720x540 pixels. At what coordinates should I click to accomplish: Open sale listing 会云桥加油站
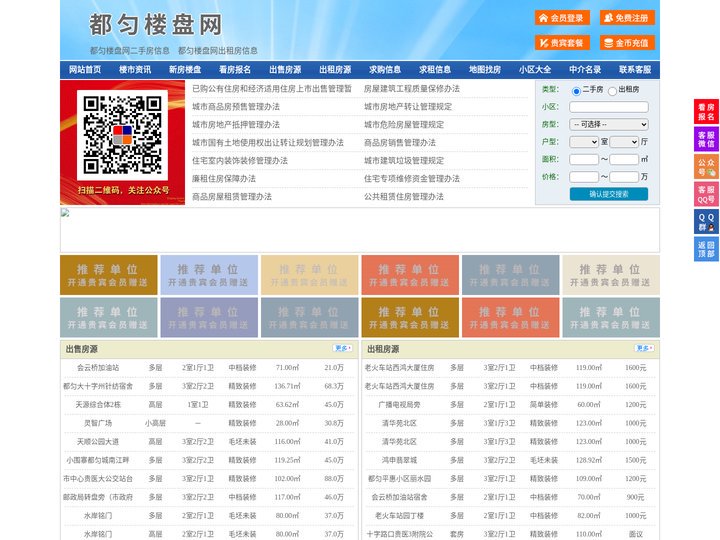click(x=98, y=368)
